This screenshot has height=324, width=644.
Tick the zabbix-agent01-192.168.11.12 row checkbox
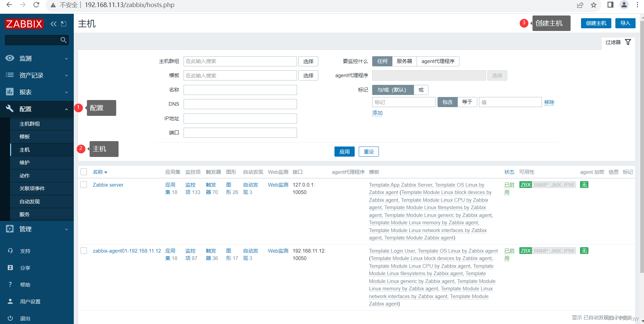coord(84,251)
